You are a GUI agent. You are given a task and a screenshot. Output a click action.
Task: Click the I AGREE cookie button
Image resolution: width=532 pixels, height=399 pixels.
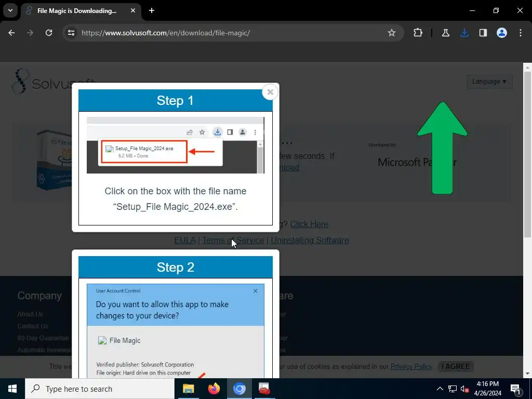point(456,366)
